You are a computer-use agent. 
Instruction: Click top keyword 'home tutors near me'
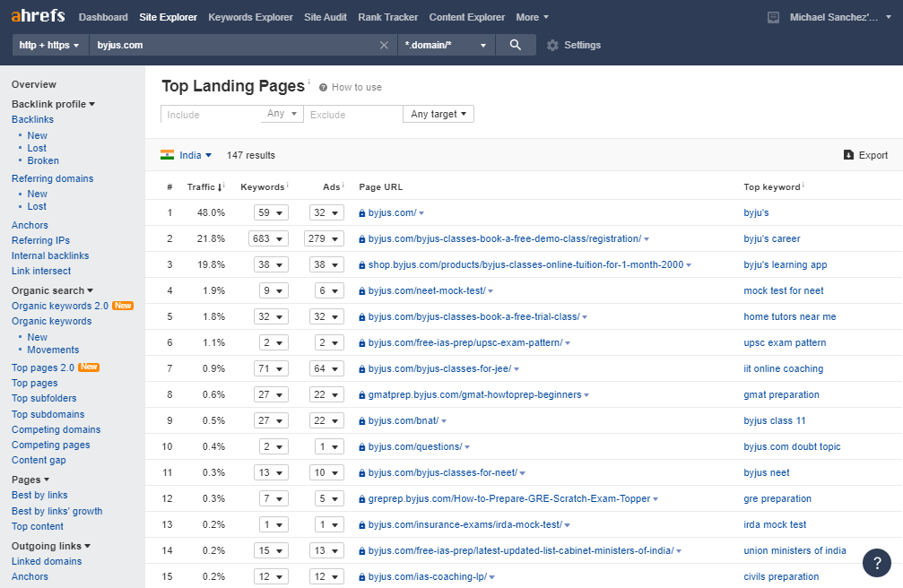[x=789, y=316]
